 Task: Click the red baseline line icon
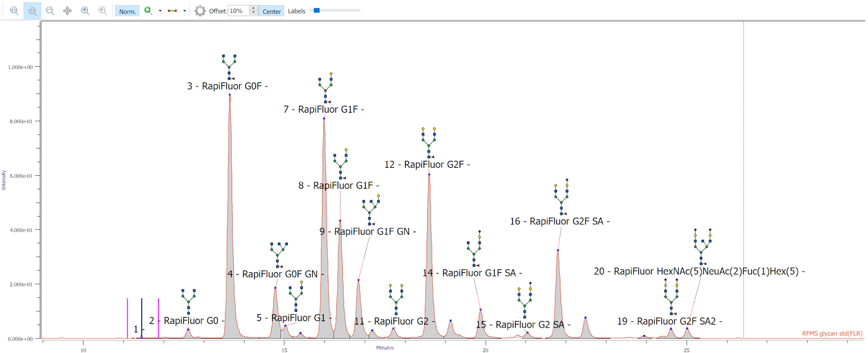point(172,11)
